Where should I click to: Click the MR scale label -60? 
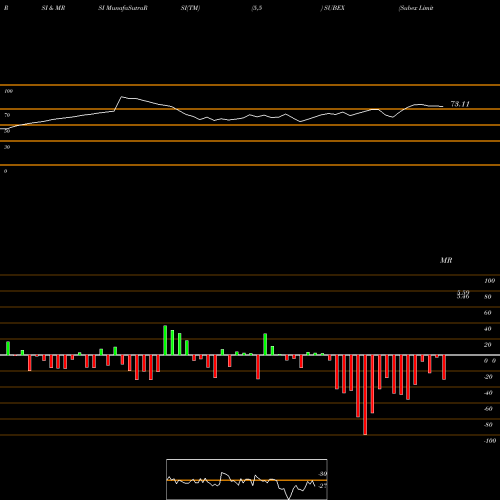click(x=488, y=409)
